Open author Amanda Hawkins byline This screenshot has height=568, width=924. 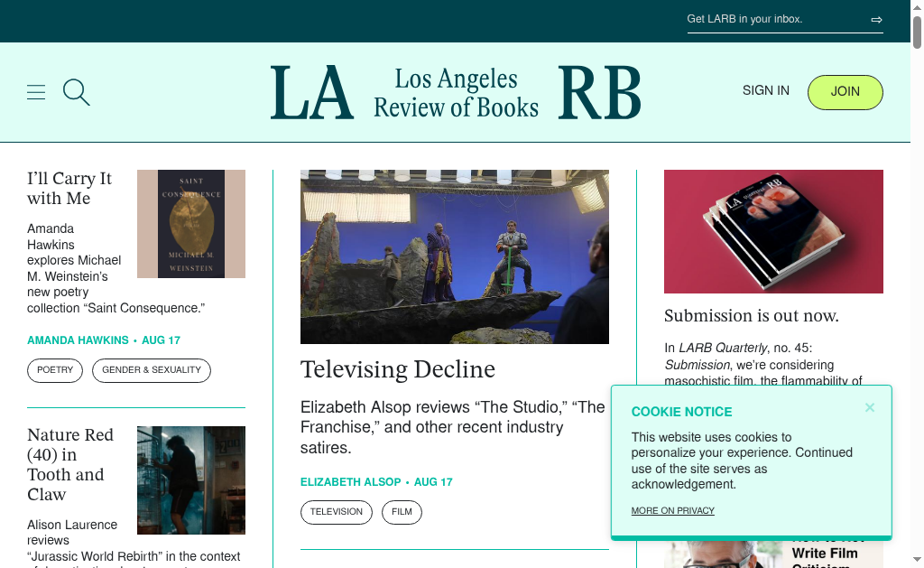[78, 340]
